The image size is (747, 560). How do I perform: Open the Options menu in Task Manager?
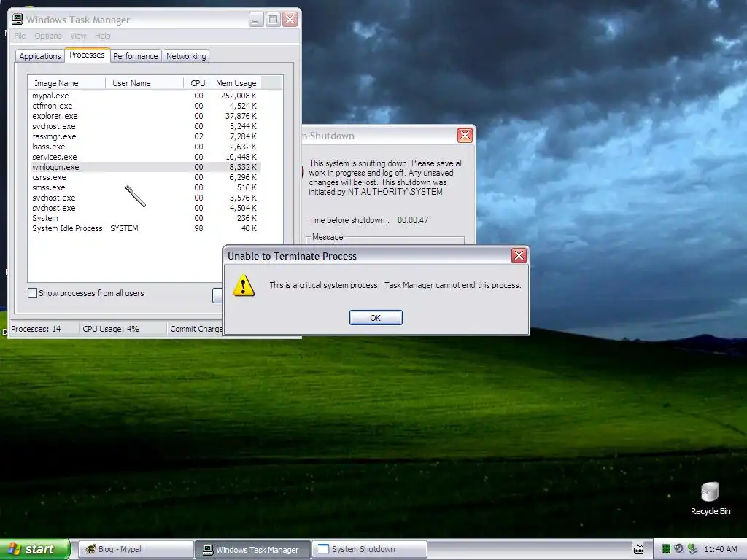[x=47, y=36]
